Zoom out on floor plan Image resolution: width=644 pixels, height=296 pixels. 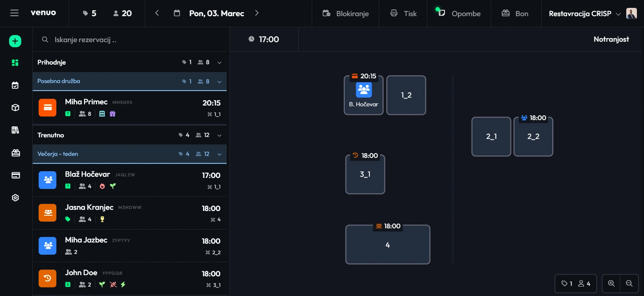629,283
